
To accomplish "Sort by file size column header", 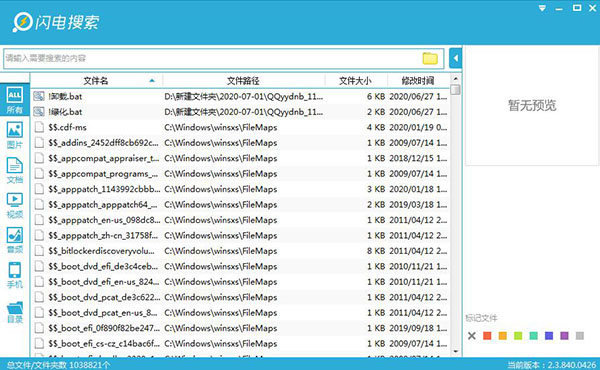I will [x=355, y=81].
